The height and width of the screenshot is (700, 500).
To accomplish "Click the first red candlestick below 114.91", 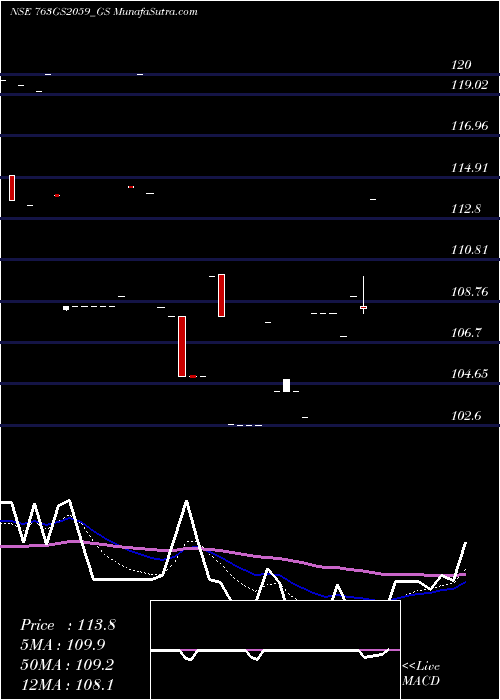I will 12,188.
